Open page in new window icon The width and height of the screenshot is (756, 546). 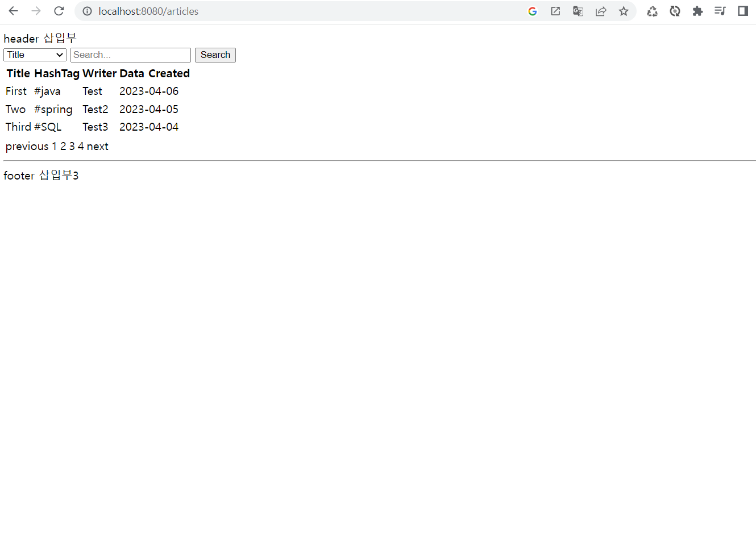pyautogui.click(x=555, y=11)
